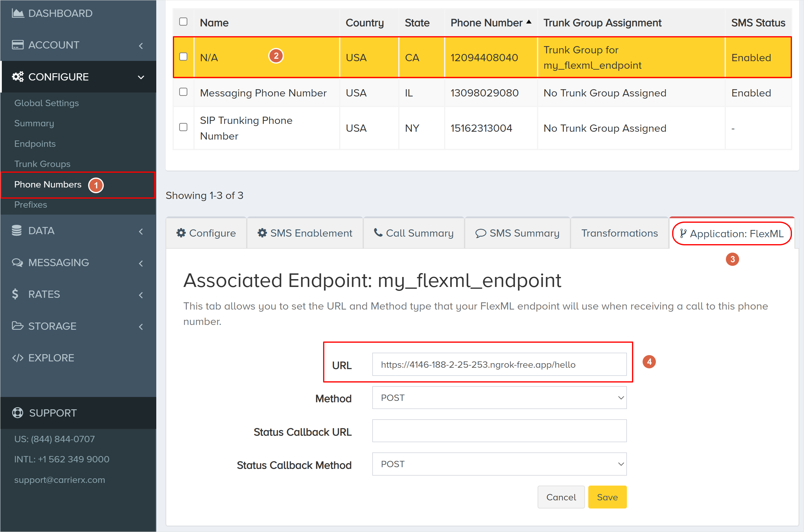Sort by Trunk Group Assignment column header
The width and height of the screenshot is (804, 532).
[602, 23]
